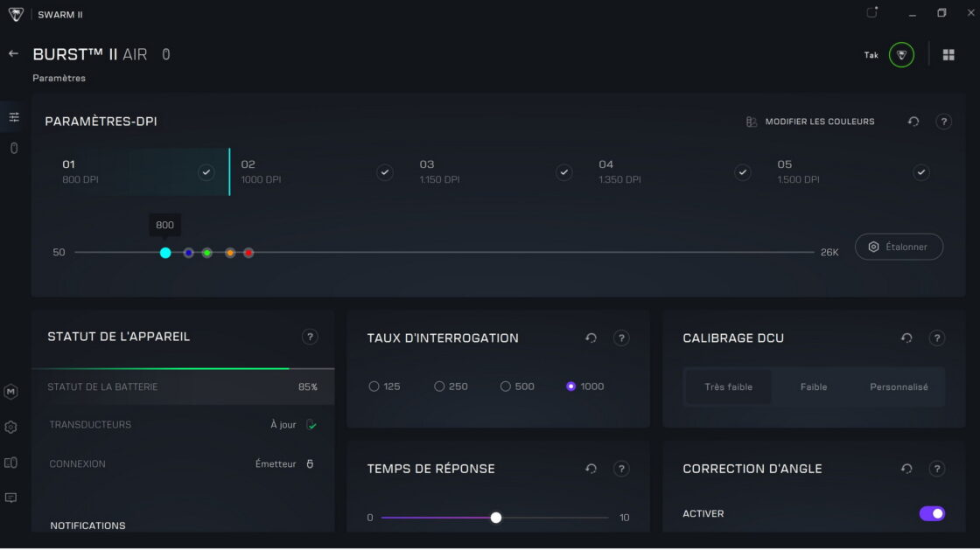980x550 pixels.
Task: Select DPI stage 05 1500 DPI
Action: tap(856, 171)
